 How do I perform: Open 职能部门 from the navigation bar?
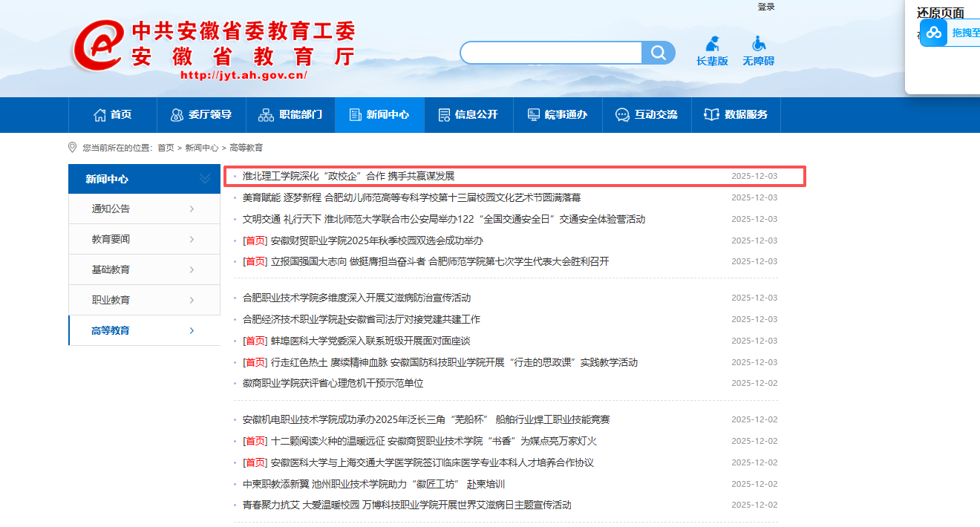point(290,115)
